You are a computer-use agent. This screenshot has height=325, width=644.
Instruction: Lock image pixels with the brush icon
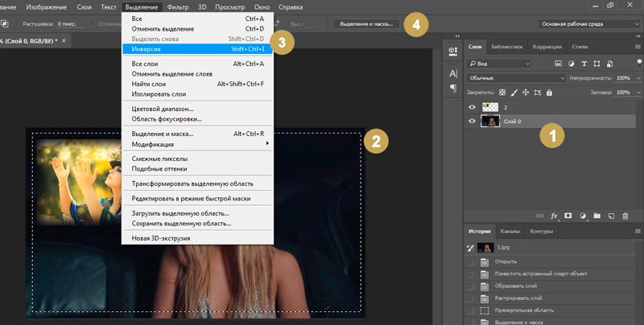click(513, 93)
